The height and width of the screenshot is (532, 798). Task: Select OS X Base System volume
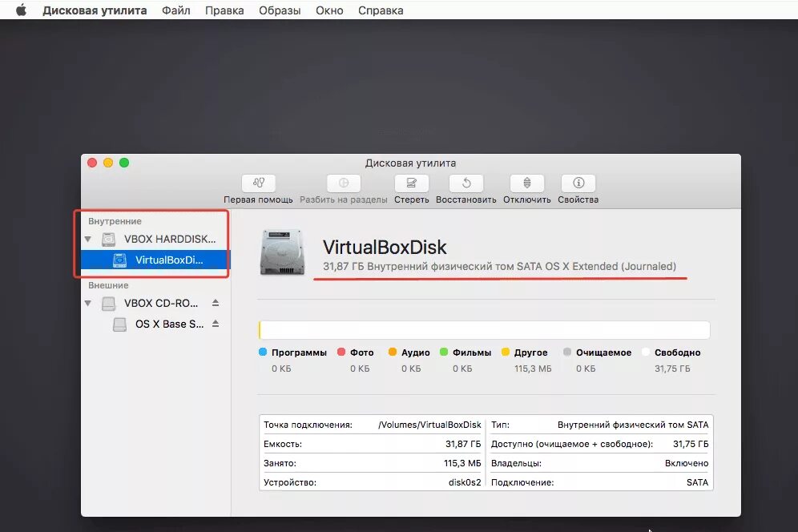coord(155,324)
